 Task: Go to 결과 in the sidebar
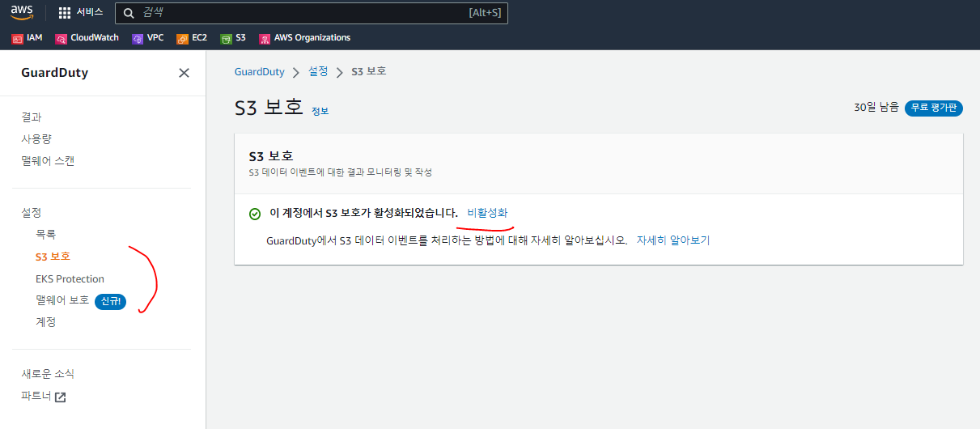click(x=32, y=117)
